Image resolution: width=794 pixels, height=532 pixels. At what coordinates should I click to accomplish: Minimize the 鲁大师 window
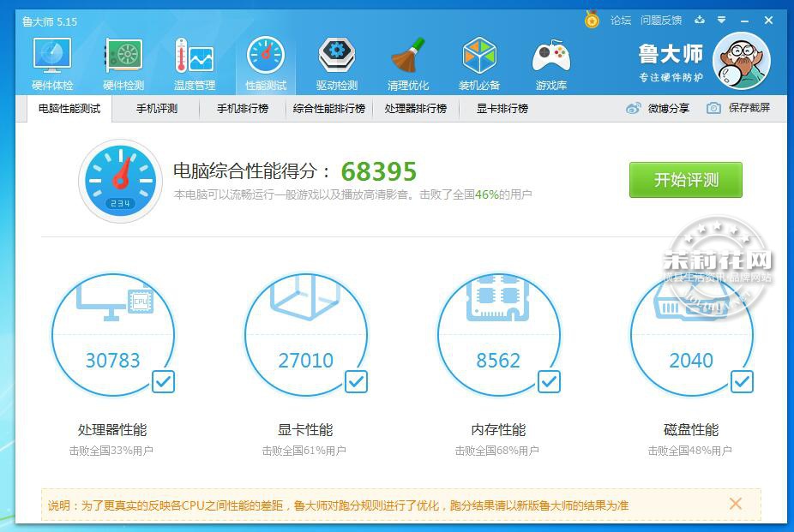pos(745,21)
